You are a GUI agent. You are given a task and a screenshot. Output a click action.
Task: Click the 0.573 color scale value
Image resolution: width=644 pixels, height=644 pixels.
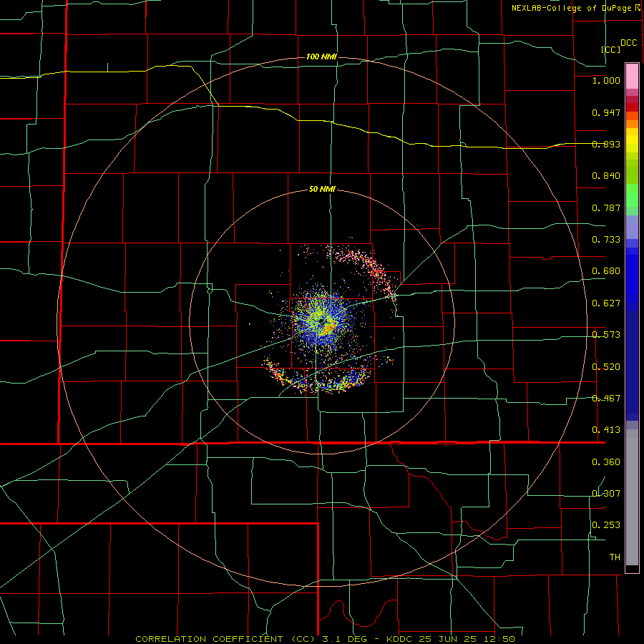click(x=606, y=335)
